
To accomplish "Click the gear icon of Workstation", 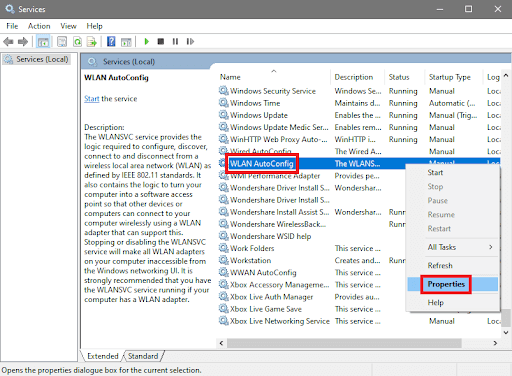I will [x=223, y=260].
